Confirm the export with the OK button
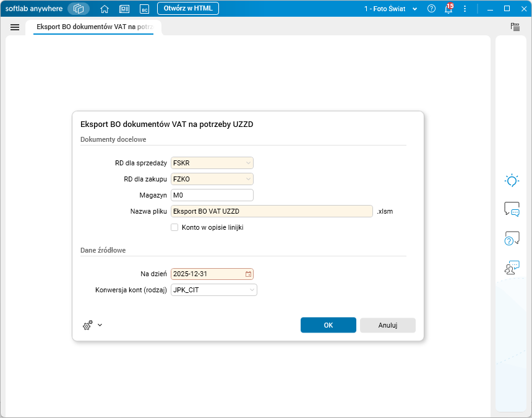Screen dimensions: 532x418 pos(328,325)
